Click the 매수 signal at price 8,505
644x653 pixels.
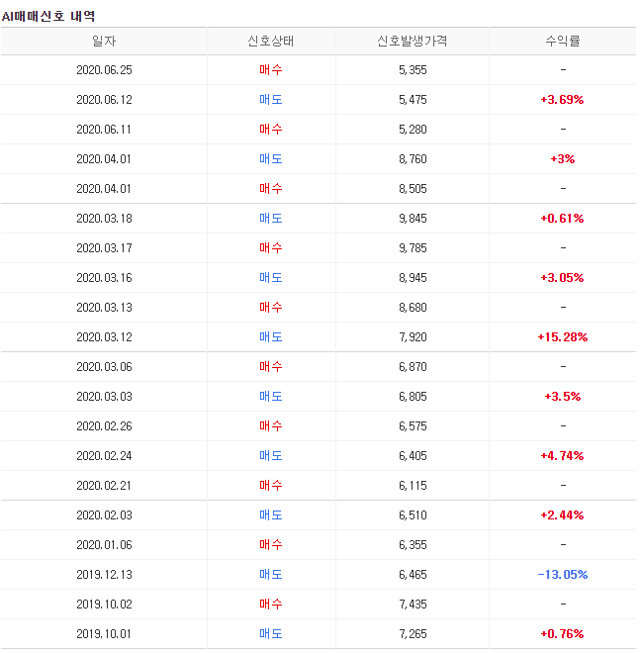(x=271, y=189)
